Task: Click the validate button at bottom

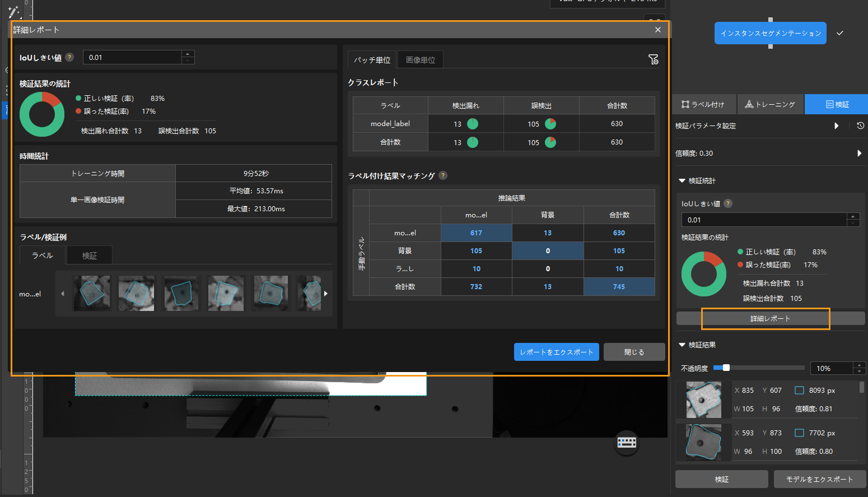Action: [x=722, y=479]
